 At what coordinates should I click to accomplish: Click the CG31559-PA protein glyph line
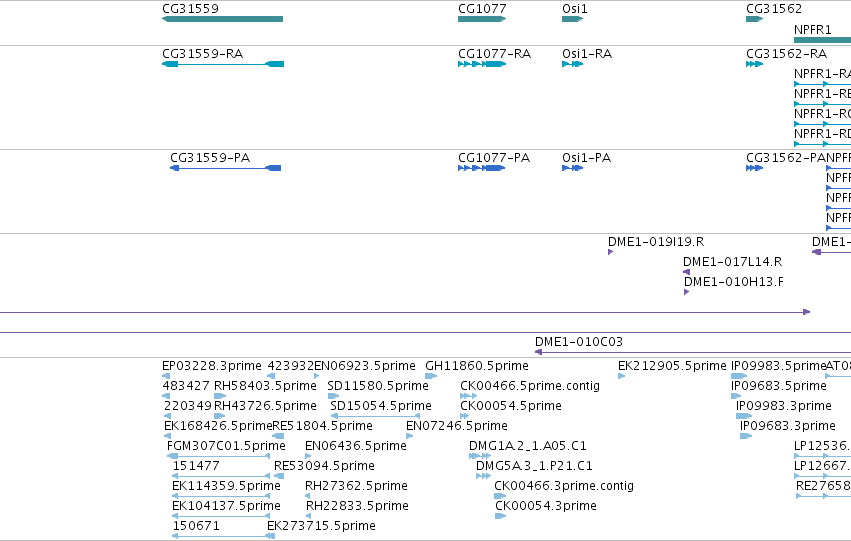(x=225, y=168)
